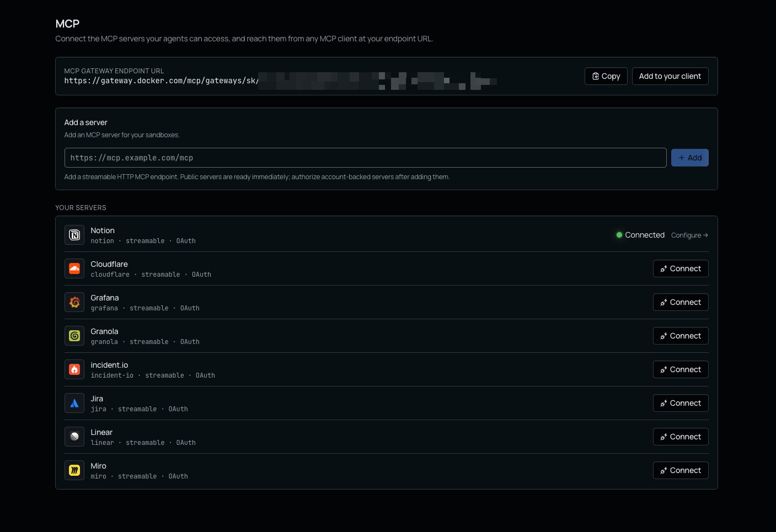Connect the Granola server

tap(681, 336)
